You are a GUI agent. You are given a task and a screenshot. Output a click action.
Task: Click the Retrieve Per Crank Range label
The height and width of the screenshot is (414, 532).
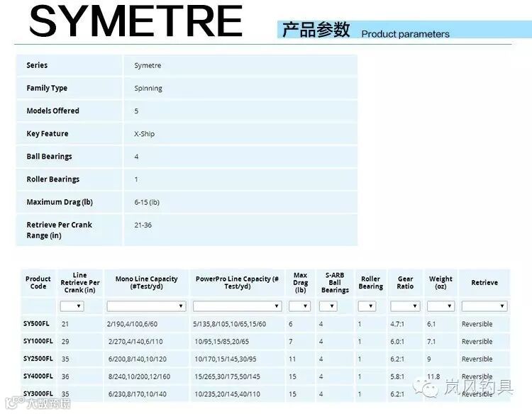59,230
